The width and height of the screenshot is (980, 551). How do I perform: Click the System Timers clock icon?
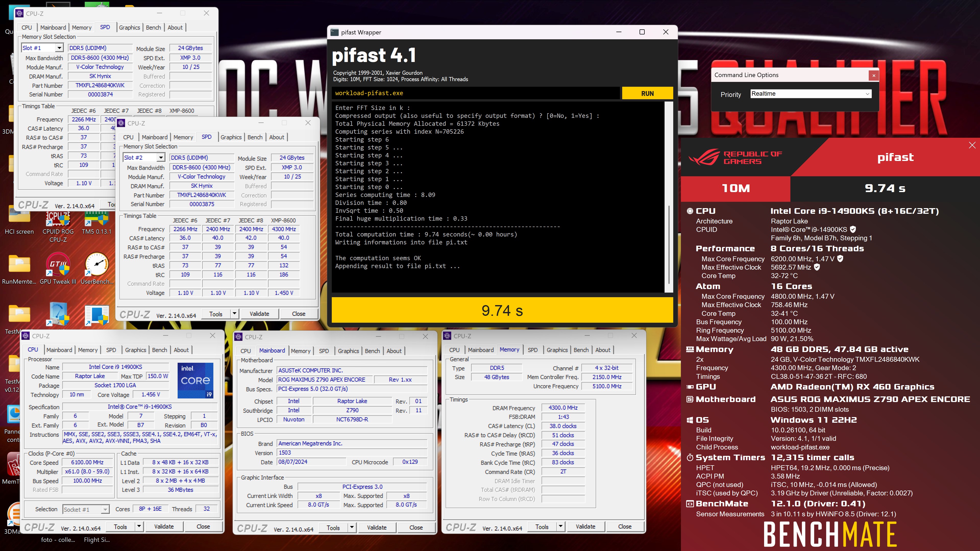(690, 457)
